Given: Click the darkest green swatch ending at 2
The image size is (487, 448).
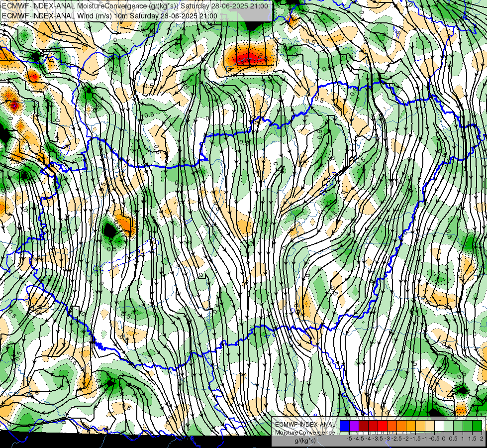Looking at the screenshot, I should [477, 426].
